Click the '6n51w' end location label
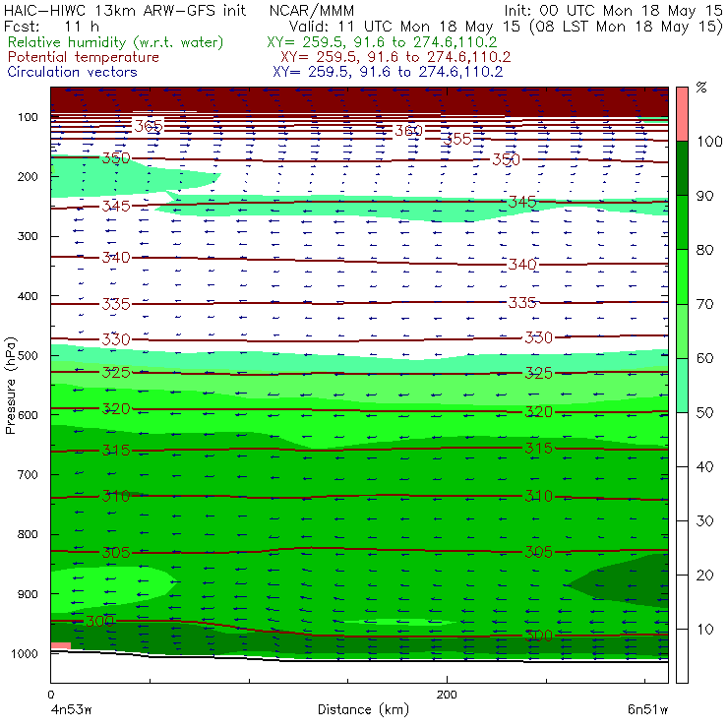 click(647, 710)
